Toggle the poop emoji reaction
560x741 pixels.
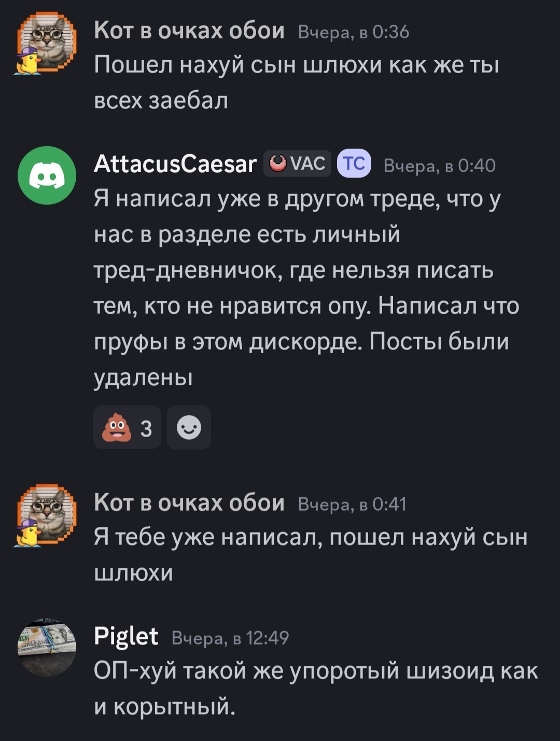tap(127, 428)
